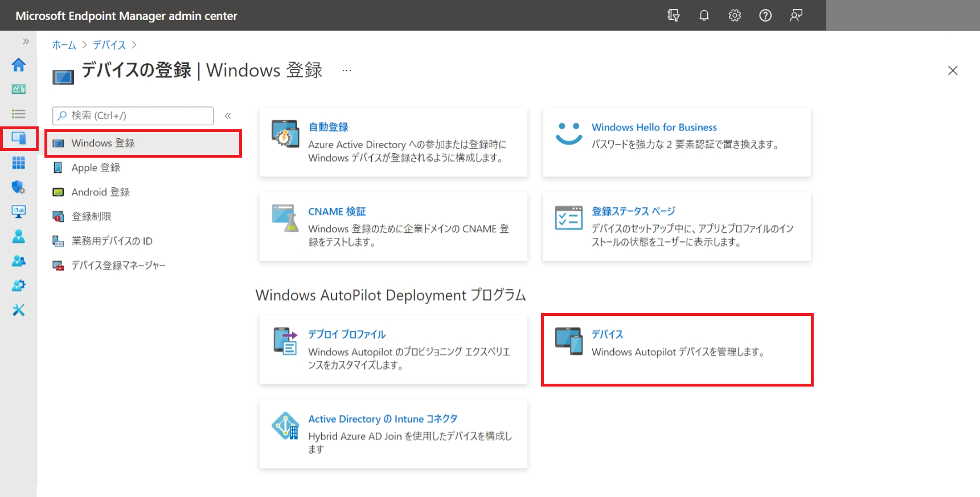Click the デプロイ プロファイル card icon
The image size is (980, 497).
[x=285, y=340]
